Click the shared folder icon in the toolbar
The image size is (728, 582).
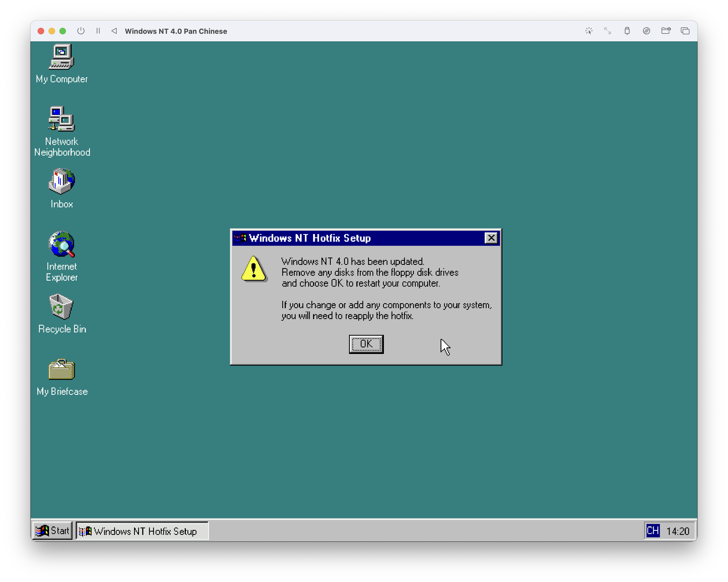(x=666, y=31)
